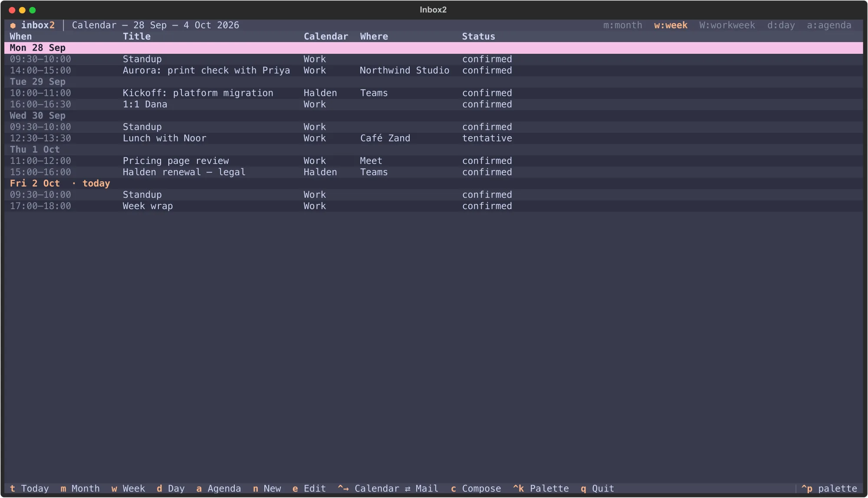Click Edit in the bottom bar

click(309, 488)
